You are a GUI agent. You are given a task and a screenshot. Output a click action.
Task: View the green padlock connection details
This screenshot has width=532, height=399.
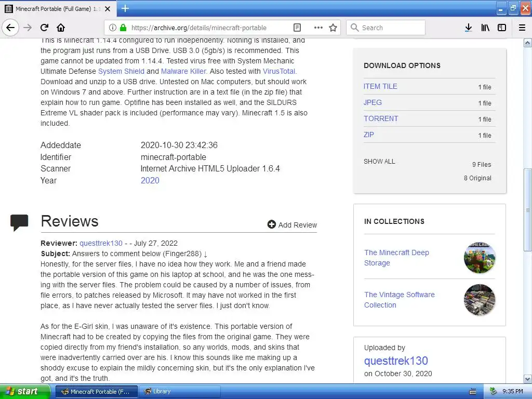[x=123, y=28]
